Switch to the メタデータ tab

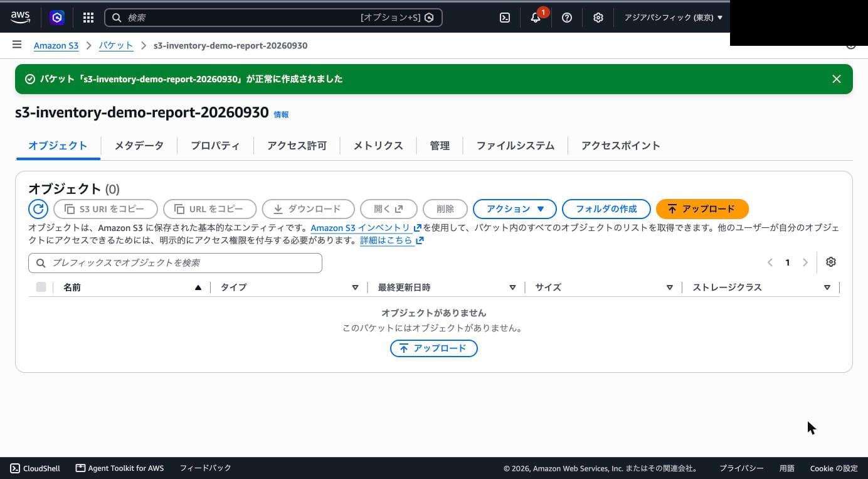[139, 146]
